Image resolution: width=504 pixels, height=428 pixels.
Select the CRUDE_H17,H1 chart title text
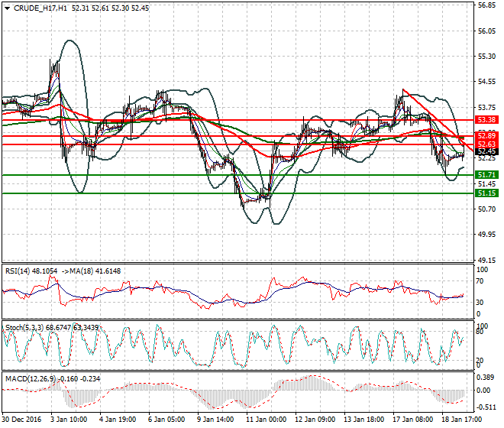tap(40, 8)
